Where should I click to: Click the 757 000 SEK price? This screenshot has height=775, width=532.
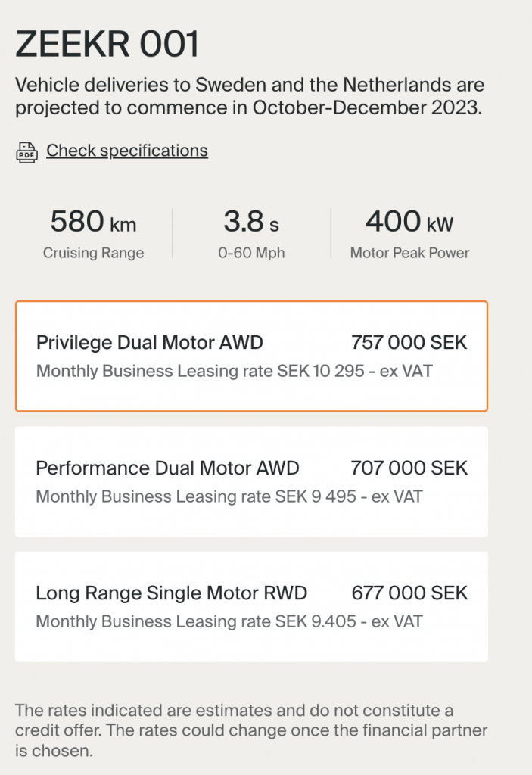409,343
